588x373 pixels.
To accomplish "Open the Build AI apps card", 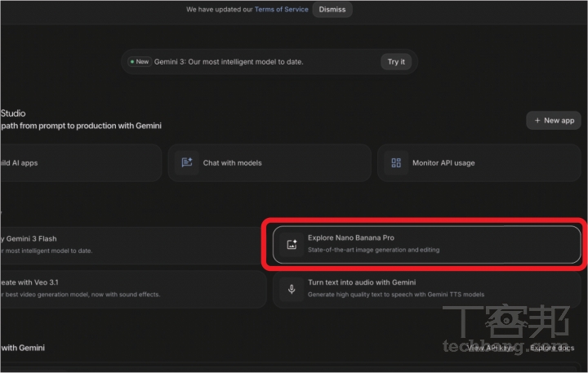I will click(x=82, y=162).
